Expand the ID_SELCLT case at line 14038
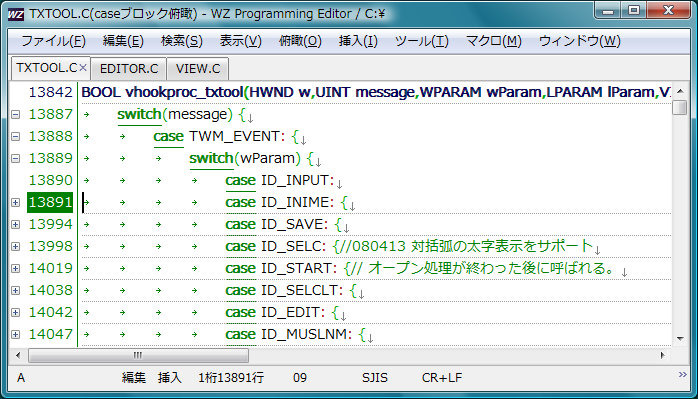 [16, 290]
